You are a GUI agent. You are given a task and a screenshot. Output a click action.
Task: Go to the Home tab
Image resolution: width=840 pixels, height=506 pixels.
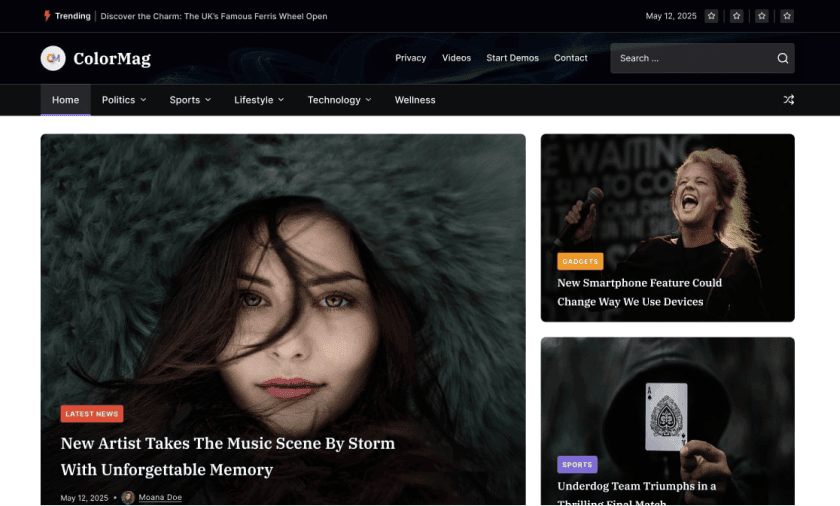[x=65, y=100]
